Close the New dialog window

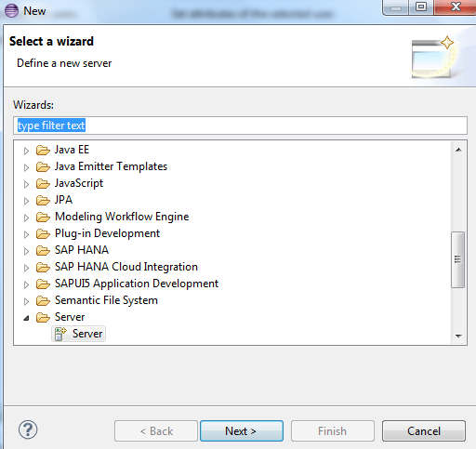(455, 7)
